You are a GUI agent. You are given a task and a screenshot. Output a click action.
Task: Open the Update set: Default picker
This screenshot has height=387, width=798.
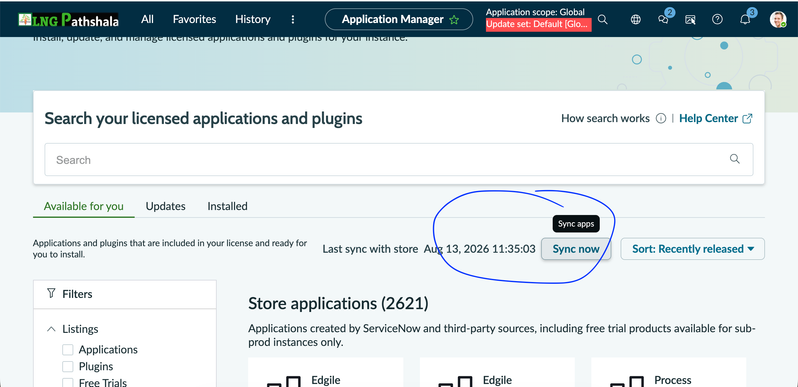538,24
